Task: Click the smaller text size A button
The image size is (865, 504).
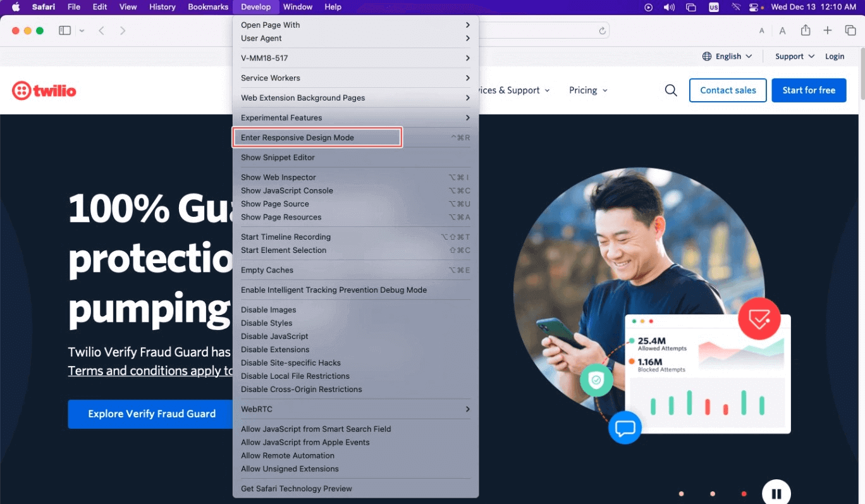Action: (x=762, y=31)
